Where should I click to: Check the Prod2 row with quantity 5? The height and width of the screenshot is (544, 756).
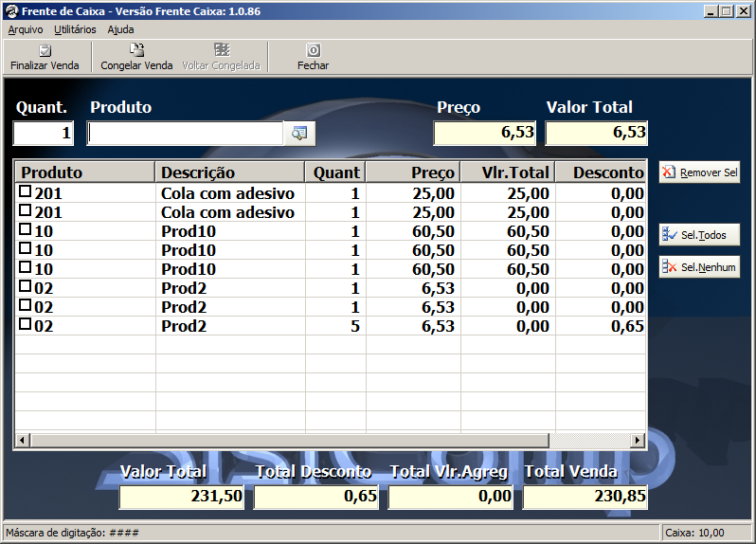(25, 324)
